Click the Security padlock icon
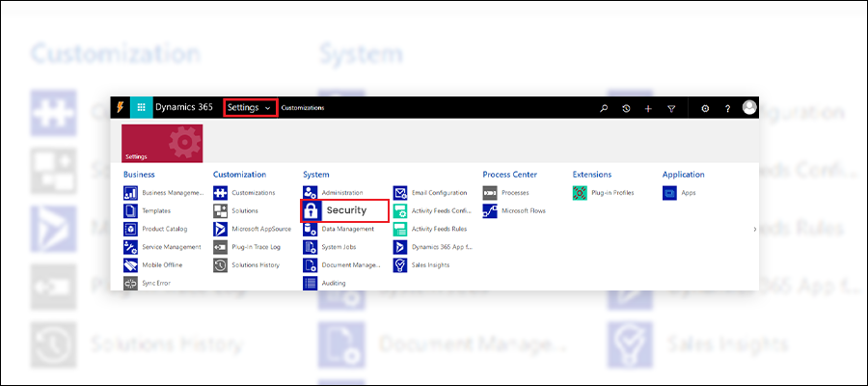Viewport: 868px width, 386px height. pyautogui.click(x=312, y=210)
